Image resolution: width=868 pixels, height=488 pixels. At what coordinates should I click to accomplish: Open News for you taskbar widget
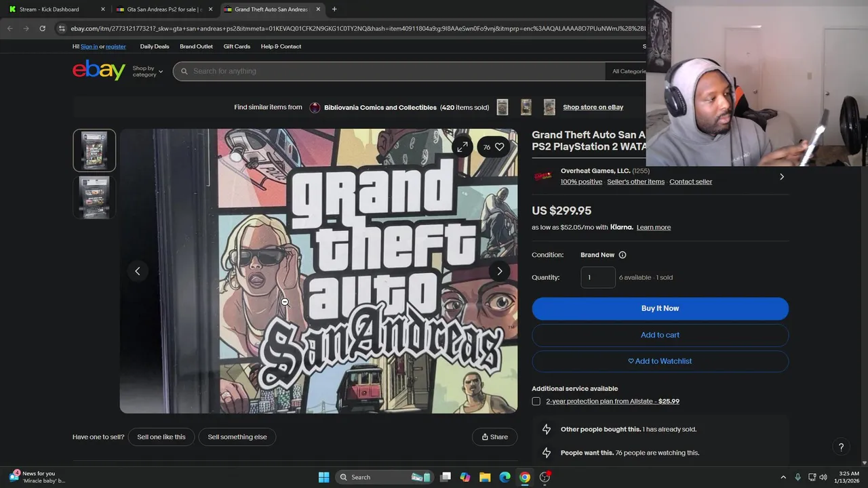(x=38, y=477)
